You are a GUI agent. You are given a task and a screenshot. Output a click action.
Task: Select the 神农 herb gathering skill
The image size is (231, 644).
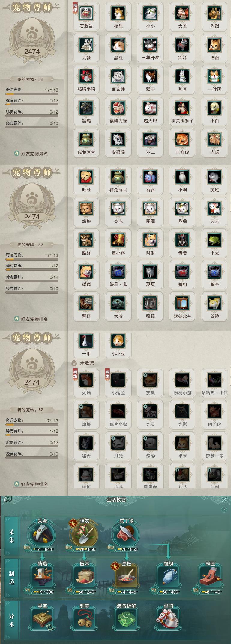tap(84, 535)
